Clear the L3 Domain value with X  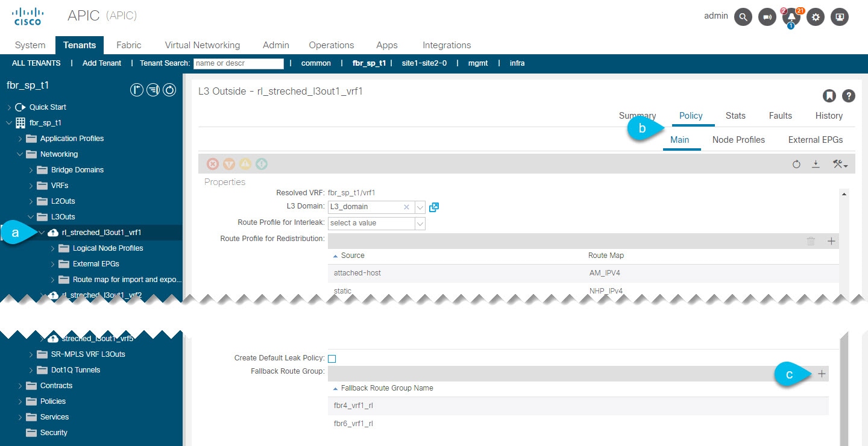tap(406, 207)
